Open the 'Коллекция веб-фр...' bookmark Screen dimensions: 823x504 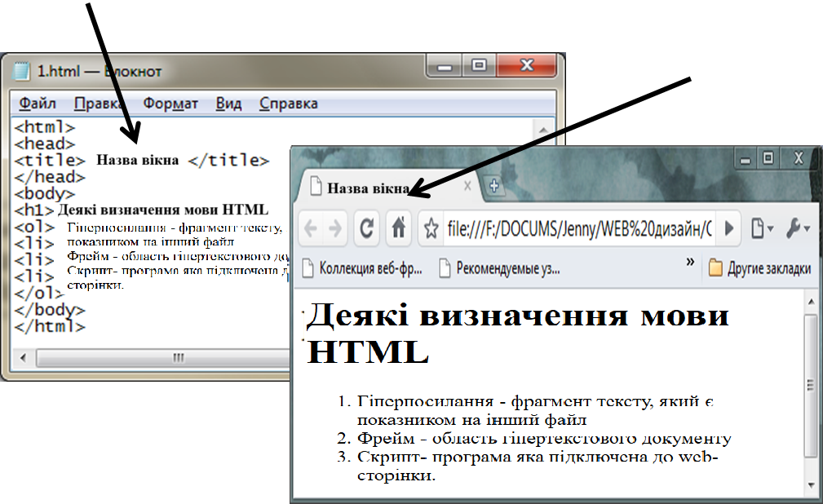[x=359, y=268]
